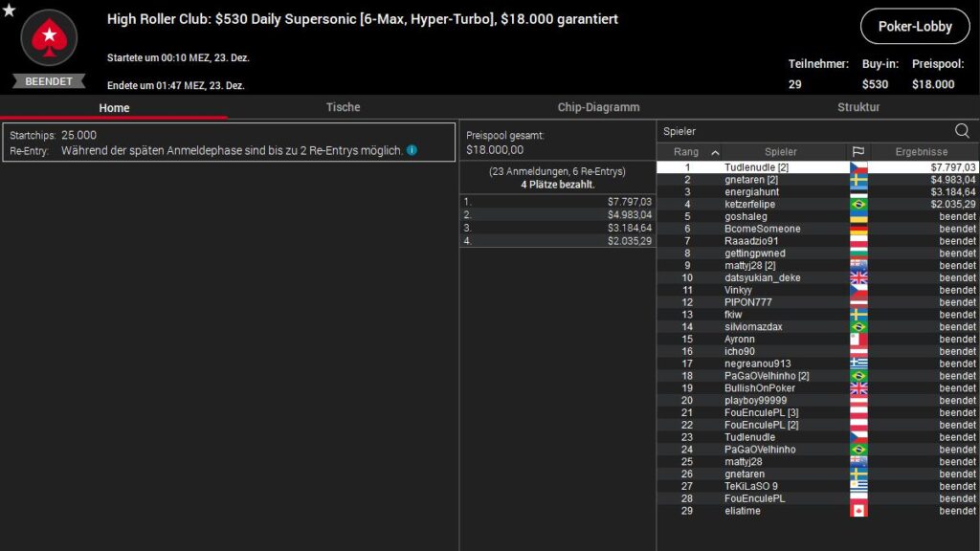The width and height of the screenshot is (980, 551).
Task: Open the Poker-Lobby button
Action: 914,27
